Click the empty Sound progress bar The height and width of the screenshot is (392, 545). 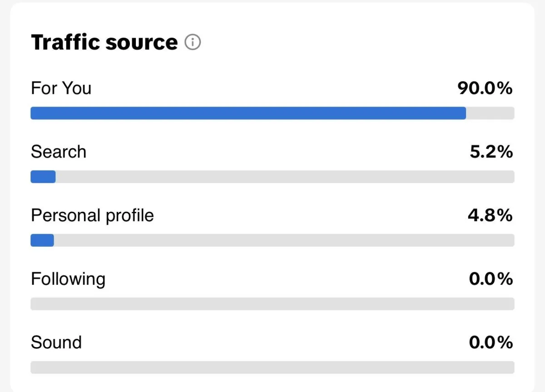pyautogui.click(x=272, y=367)
